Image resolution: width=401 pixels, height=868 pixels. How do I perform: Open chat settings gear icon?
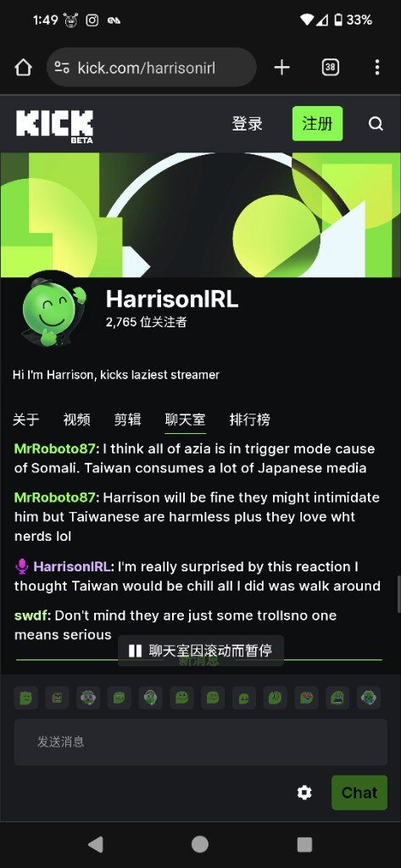tap(304, 793)
